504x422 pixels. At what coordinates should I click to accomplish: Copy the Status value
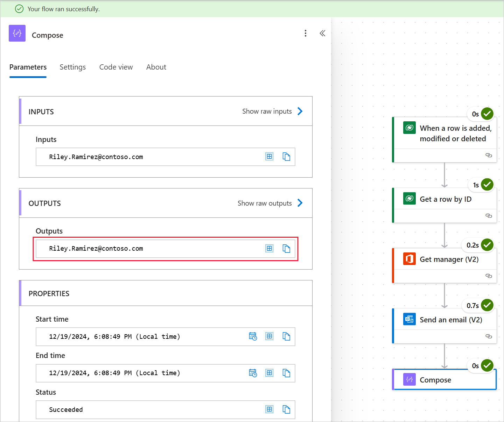click(286, 409)
